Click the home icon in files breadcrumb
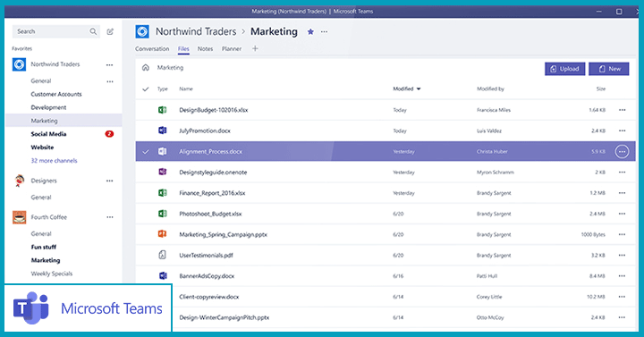The image size is (644, 337). point(146,68)
